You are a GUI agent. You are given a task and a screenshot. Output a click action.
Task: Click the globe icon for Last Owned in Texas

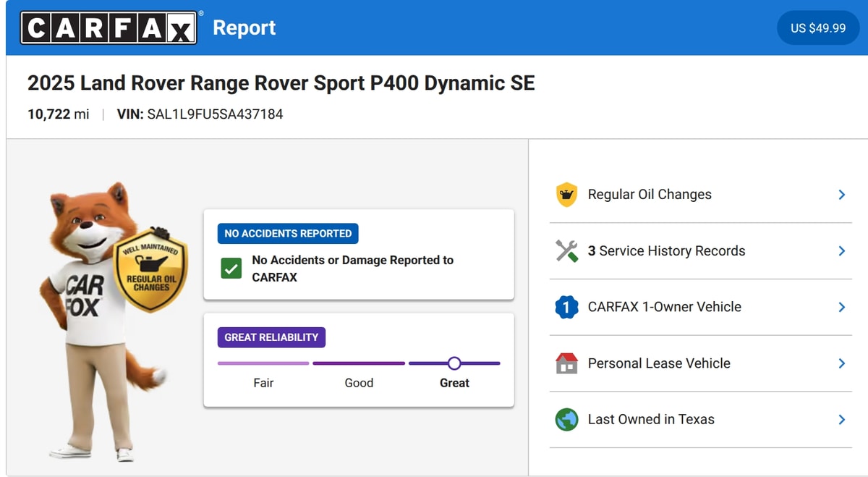point(566,419)
